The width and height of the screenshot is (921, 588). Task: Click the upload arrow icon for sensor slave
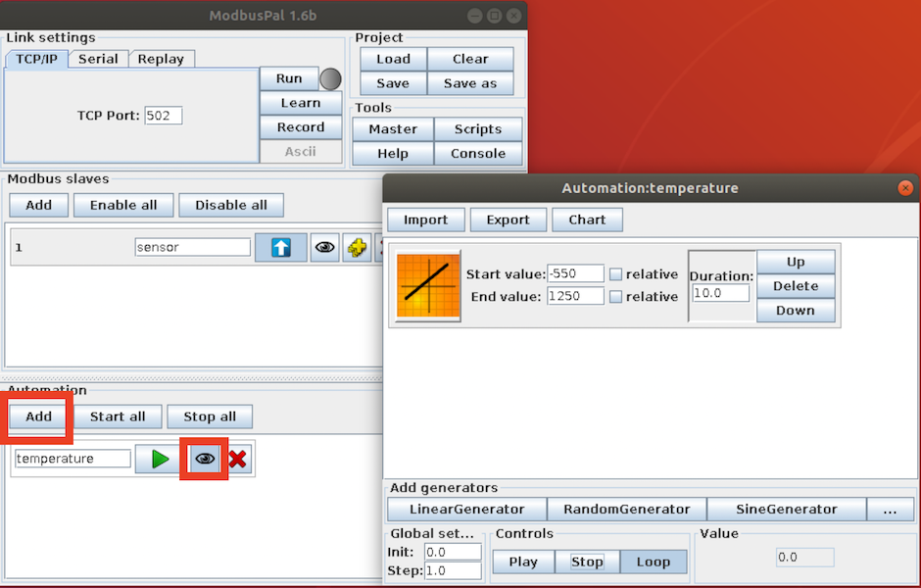tap(281, 247)
